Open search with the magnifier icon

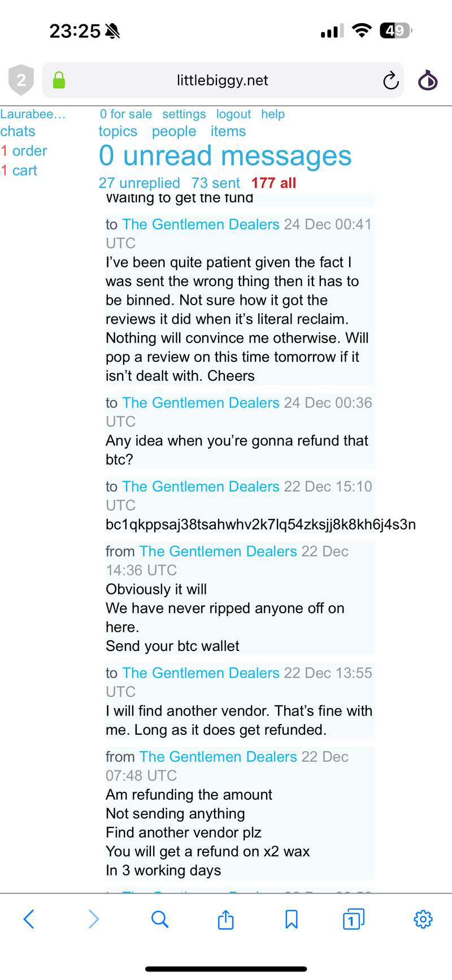160,919
